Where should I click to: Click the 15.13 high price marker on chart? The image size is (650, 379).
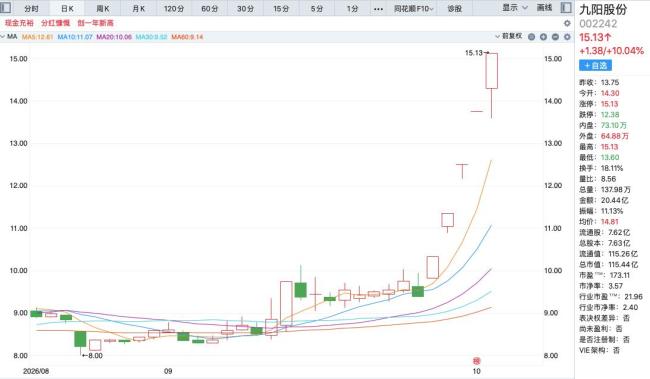click(x=477, y=53)
